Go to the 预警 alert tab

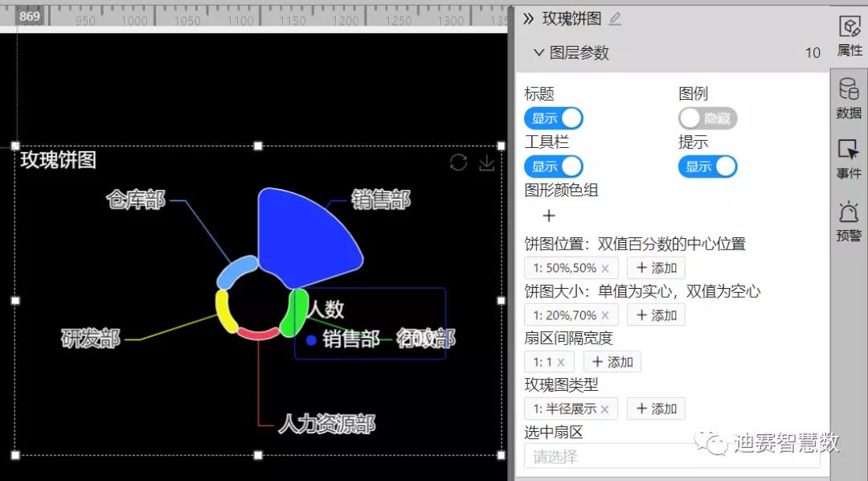click(849, 221)
